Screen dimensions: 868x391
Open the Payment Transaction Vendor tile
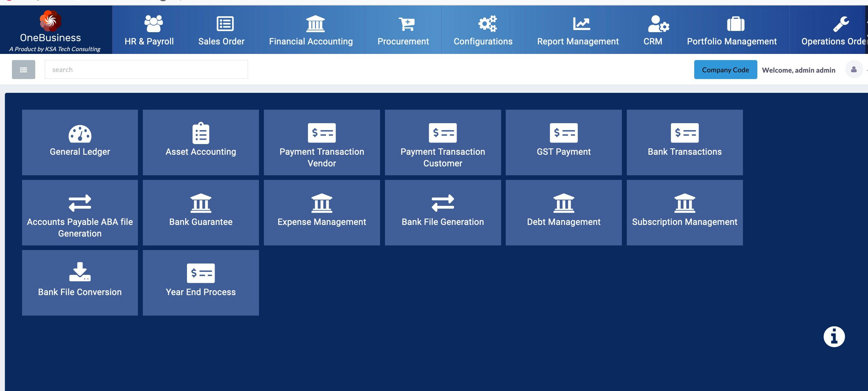322,142
